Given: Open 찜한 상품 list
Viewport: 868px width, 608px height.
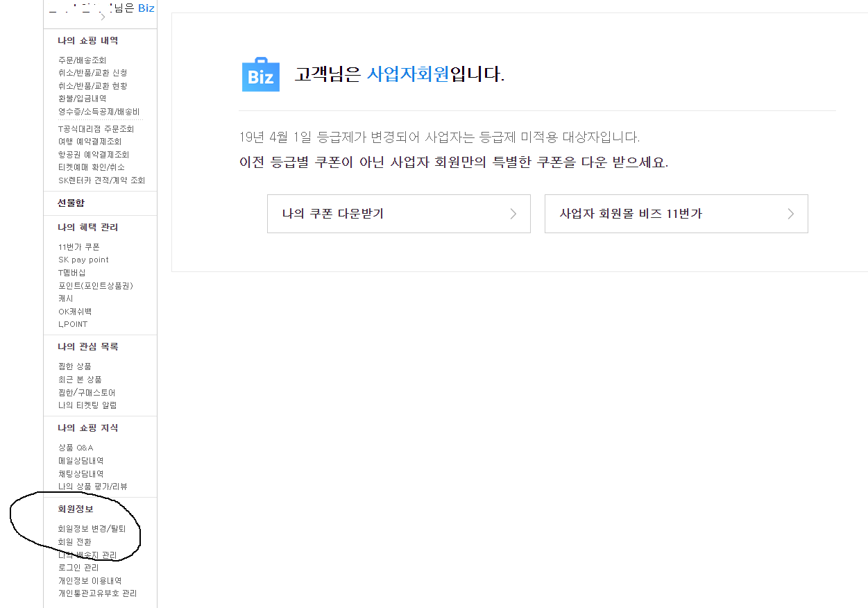Looking at the screenshot, I should pos(75,366).
